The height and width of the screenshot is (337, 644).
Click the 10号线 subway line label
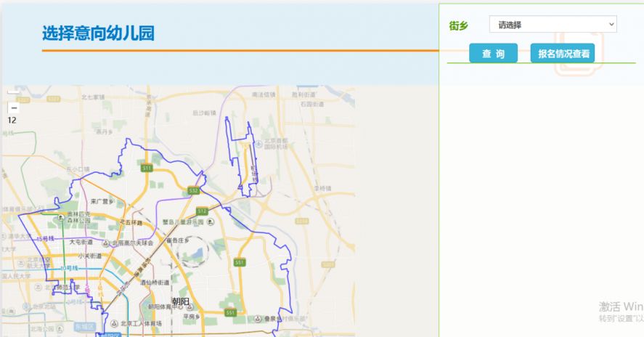69,269
